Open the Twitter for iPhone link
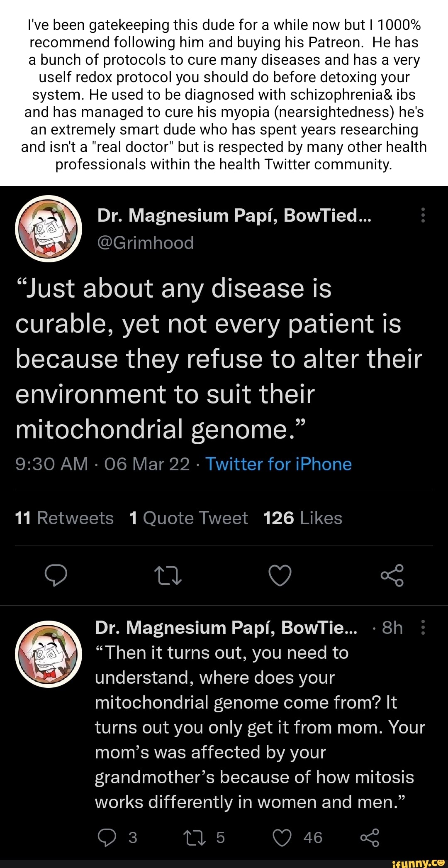This screenshot has height=868, width=448. point(278,464)
